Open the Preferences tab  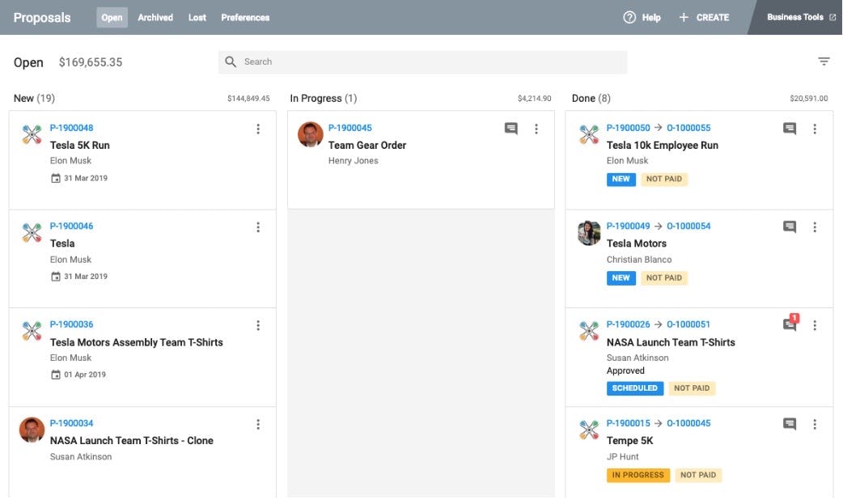[246, 17]
